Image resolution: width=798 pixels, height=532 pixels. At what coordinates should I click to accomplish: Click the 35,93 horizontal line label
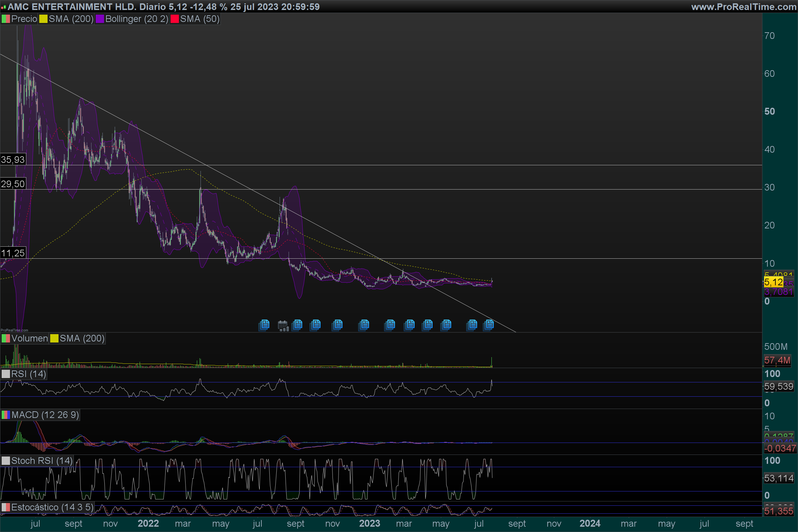click(13, 160)
